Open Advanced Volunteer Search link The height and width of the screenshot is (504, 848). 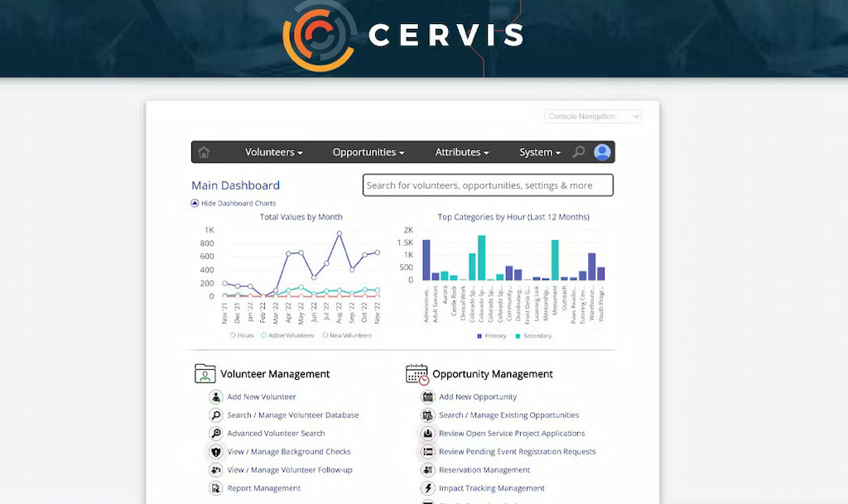point(276,433)
